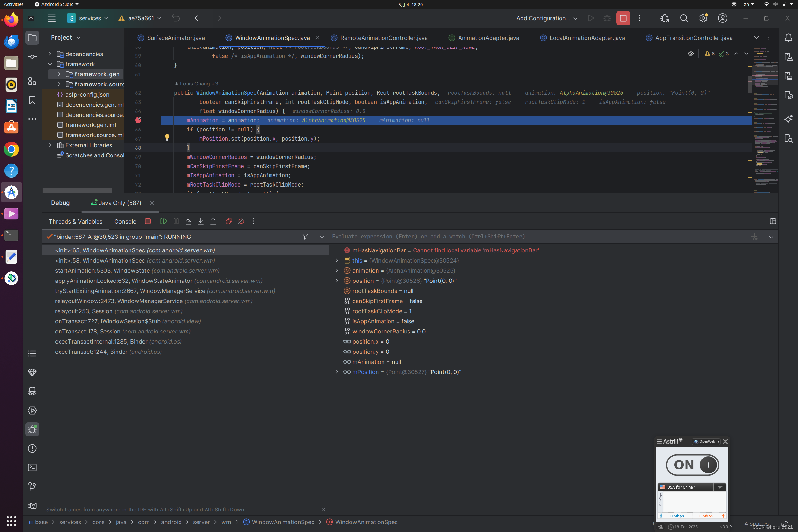Open the Console debug tab
This screenshot has width=798, height=532.
pyautogui.click(x=125, y=222)
